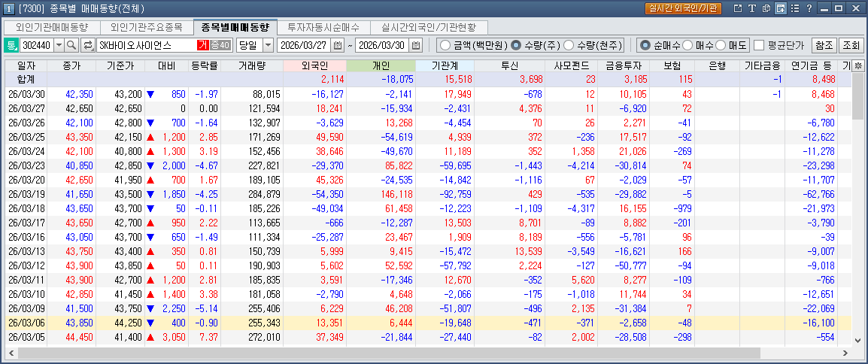Click the swap/refresh arrows icon beside search
Viewport: 868px width, 364px height.
(88, 45)
